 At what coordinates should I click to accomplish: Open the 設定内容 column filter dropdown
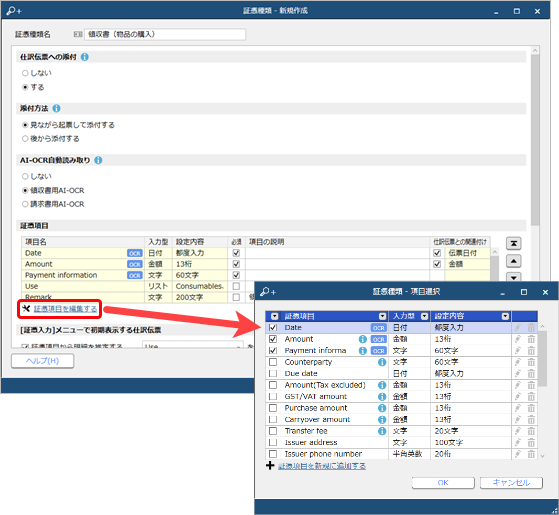(x=505, y=316)
